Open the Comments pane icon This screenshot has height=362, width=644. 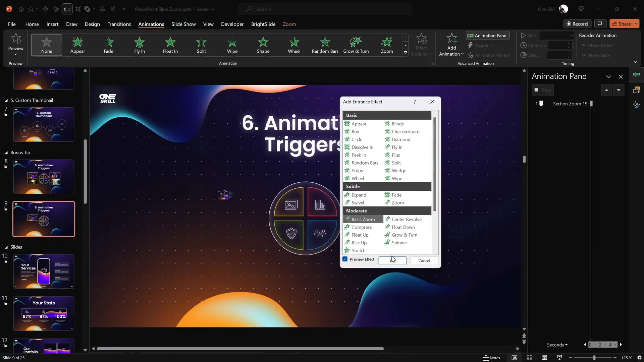pos(600,24)
